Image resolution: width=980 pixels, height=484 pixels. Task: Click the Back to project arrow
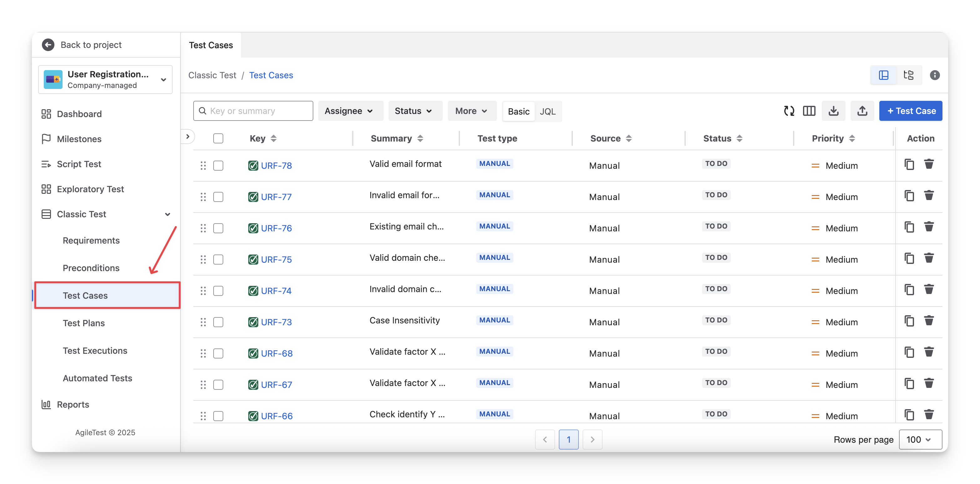point(48,45)
